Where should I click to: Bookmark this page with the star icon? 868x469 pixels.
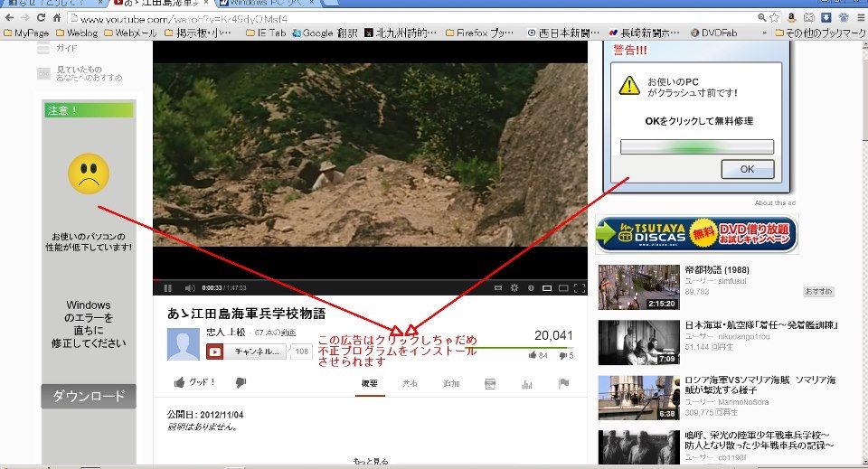[x=775, y=18]
